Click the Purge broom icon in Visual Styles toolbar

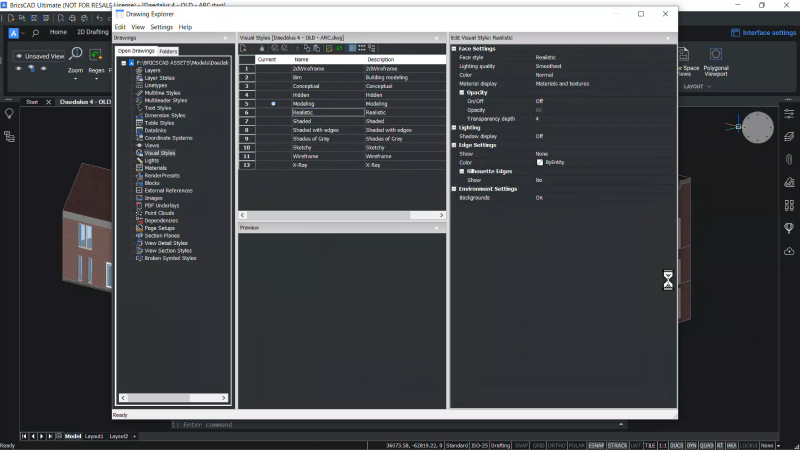(262, 48)
